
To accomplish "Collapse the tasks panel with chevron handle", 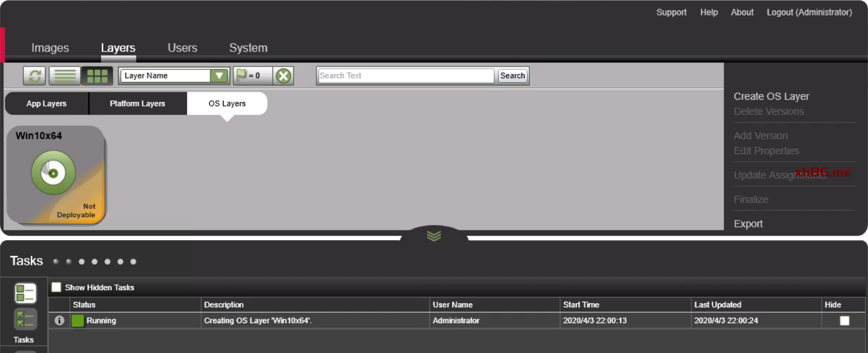I will click(434, 236).
